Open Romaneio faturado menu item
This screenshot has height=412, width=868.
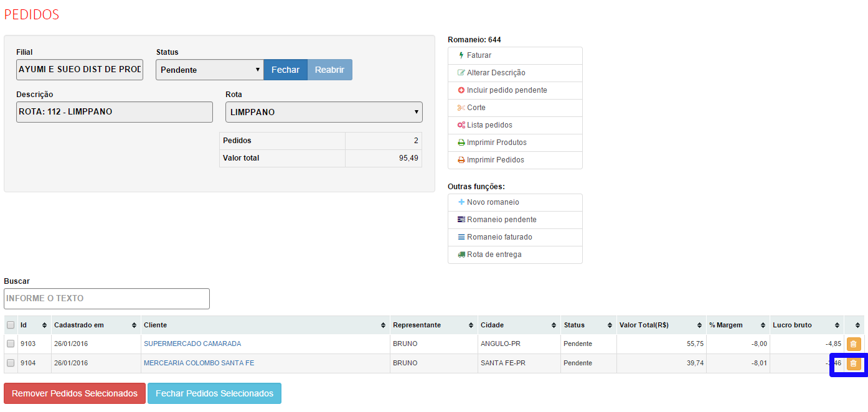(x=499, y=237)
